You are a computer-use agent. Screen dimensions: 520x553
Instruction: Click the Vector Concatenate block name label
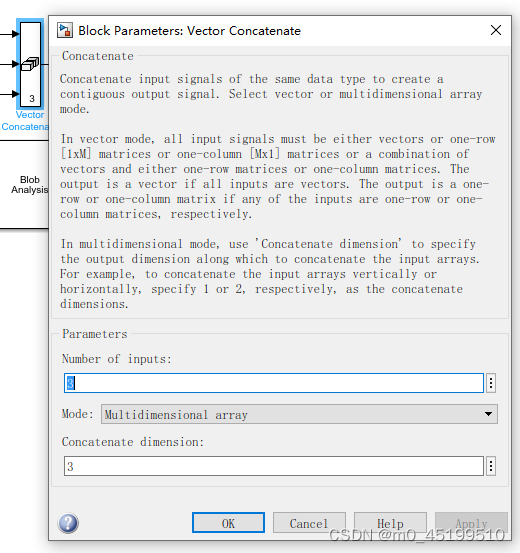25,121
